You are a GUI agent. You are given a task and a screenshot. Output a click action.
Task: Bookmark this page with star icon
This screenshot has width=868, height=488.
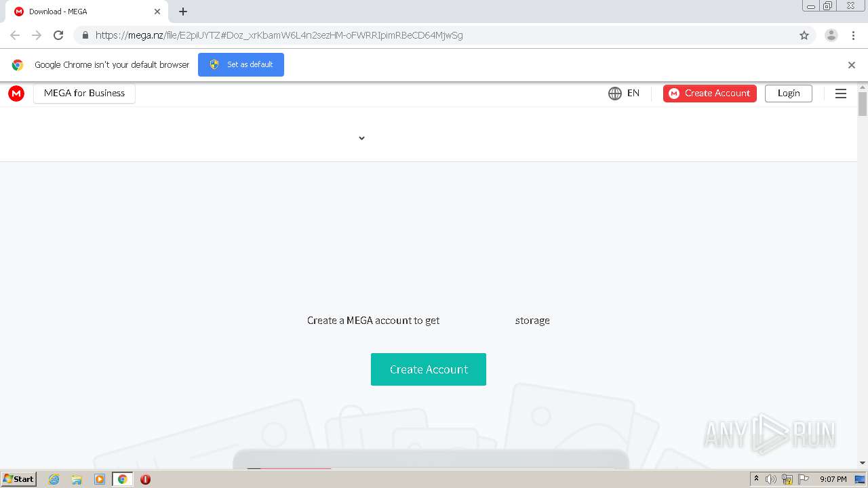[x=804, y=35]
